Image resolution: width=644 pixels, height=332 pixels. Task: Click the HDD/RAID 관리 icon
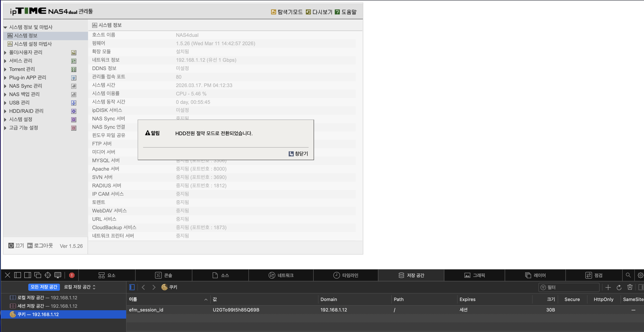tap(74, 111)
